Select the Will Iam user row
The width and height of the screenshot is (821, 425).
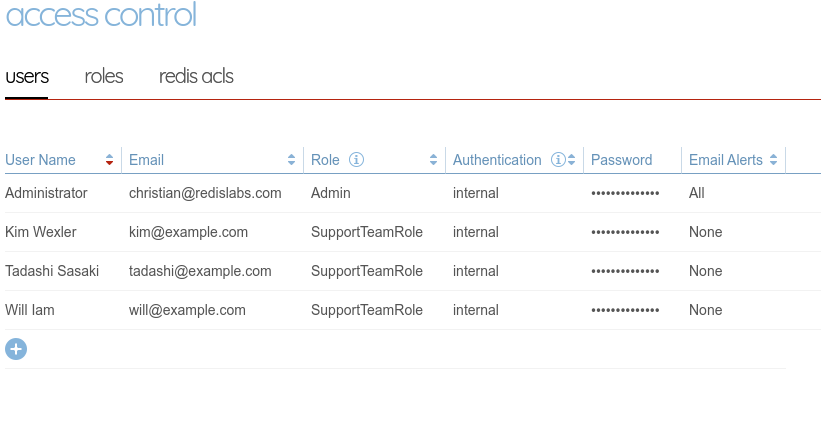pos(30,310)
